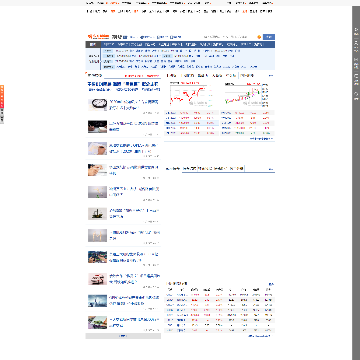Select the dark gray first tab on the blue navigation bar
360x360 pixels.
click(x=93, y=45)
